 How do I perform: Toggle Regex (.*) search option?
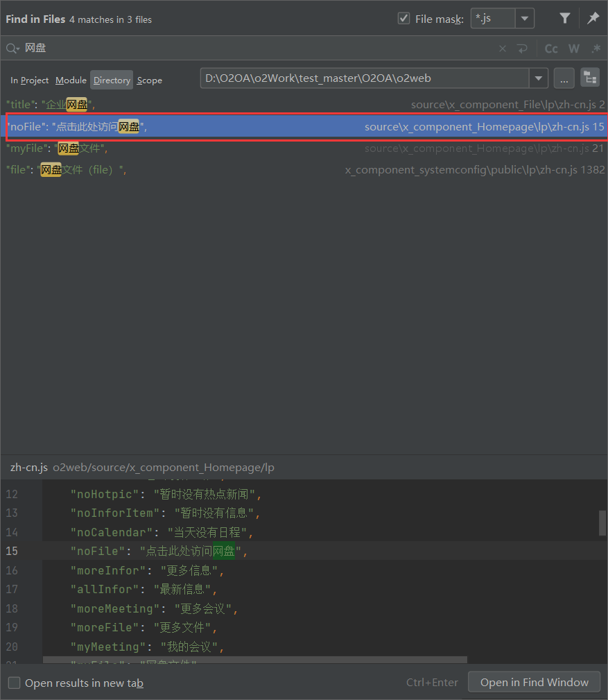[596, 49]
